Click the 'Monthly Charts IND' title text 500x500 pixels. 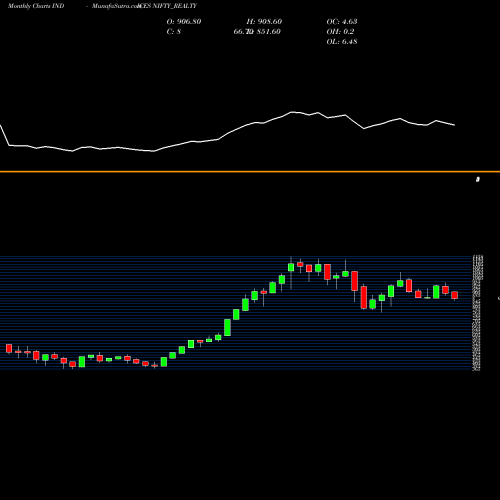click(36, 6)
